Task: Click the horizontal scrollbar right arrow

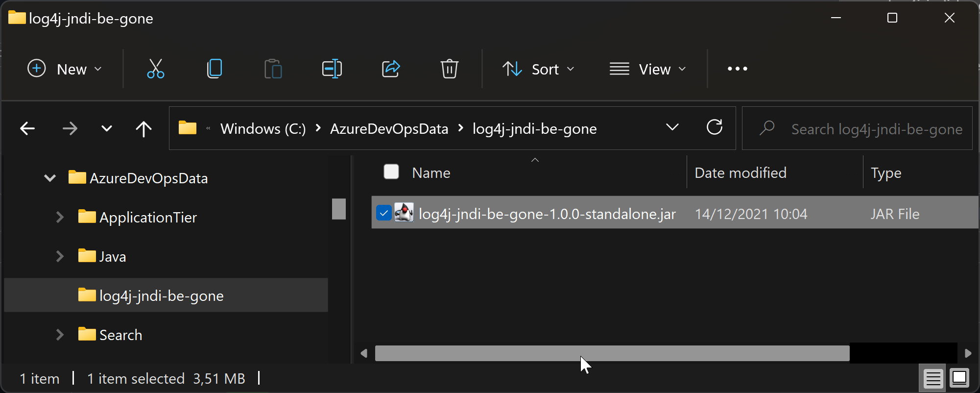Action: coord(968,353)
